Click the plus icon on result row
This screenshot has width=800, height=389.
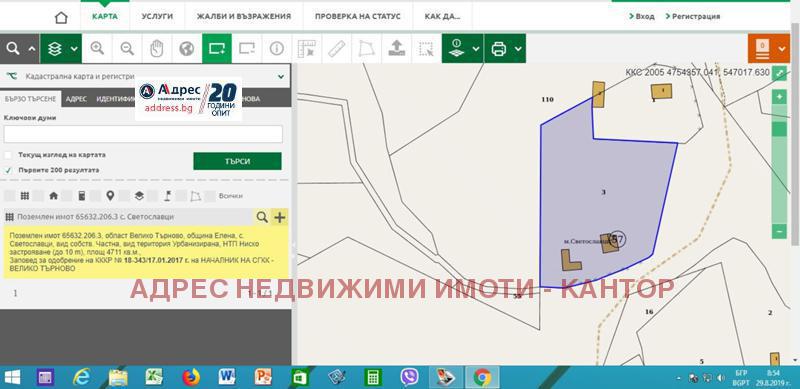point(280,217)
